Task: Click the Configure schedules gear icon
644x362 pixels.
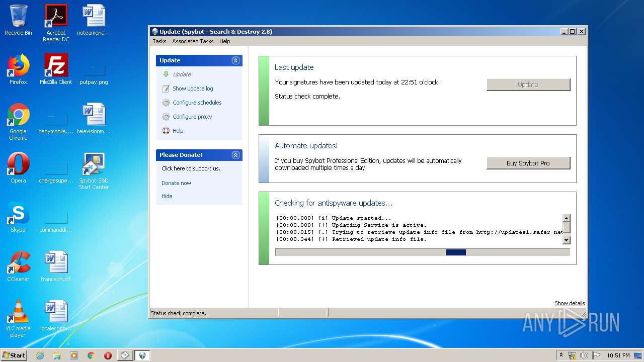Action: coord(166,103)
